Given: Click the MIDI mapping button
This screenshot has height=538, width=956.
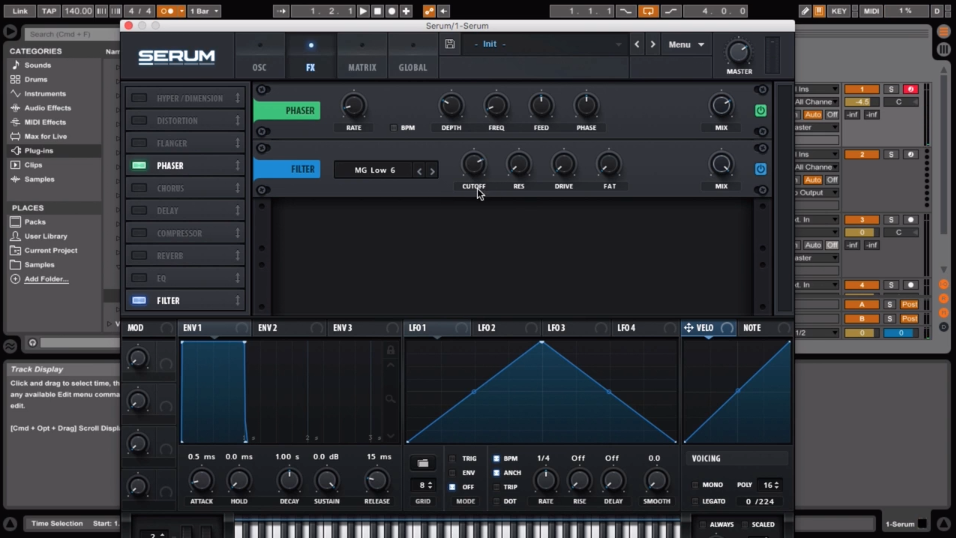Looking at the screenshot, I should click(x=871, y=11).
